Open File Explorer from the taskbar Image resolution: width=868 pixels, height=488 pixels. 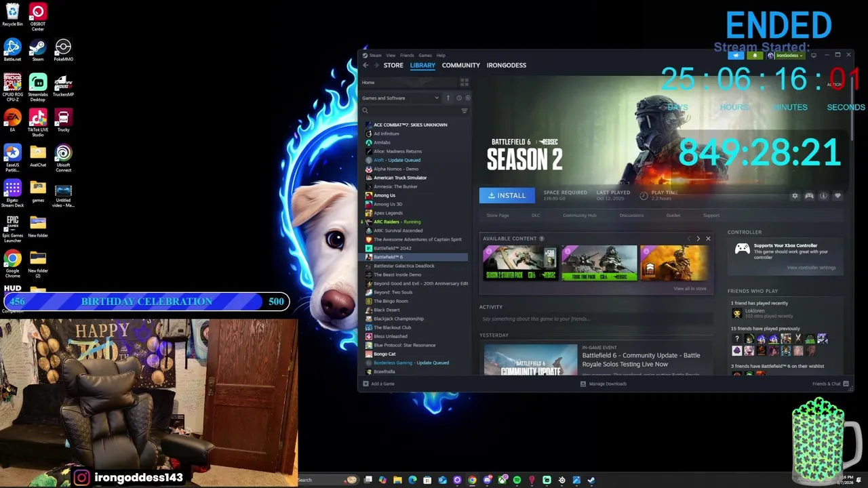397,480
